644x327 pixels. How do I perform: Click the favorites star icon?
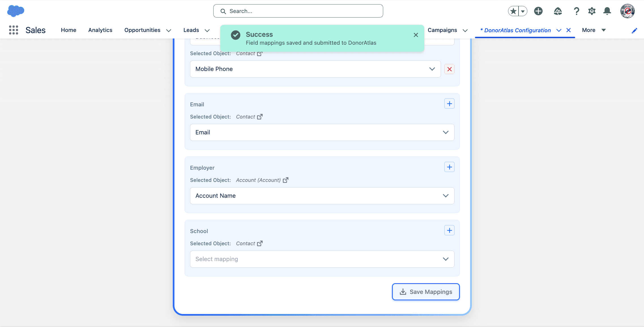point(513,11)
